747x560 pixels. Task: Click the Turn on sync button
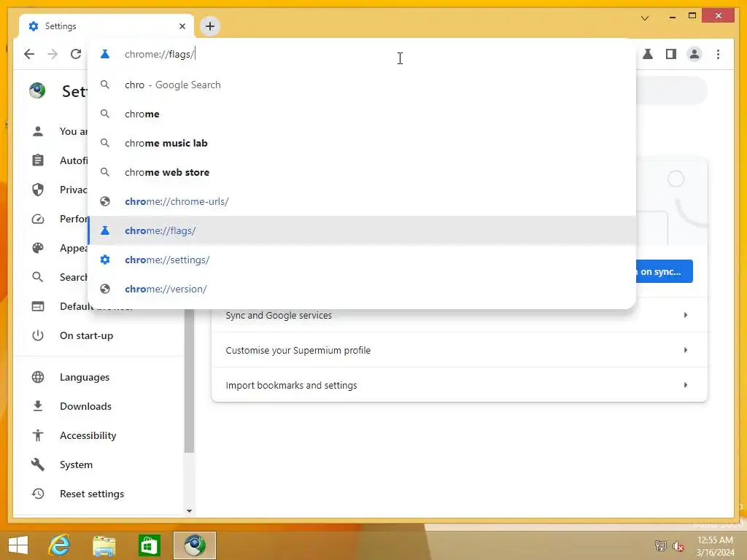(x=664, y=271)
